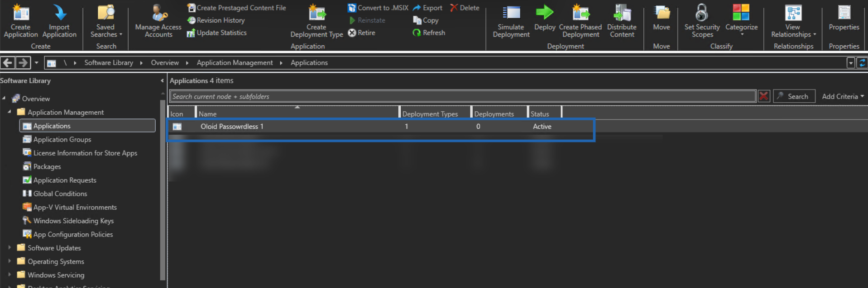The height and width of the screenshot is (288, 868).
Task: Select Application Management folder
Action: 66,112
